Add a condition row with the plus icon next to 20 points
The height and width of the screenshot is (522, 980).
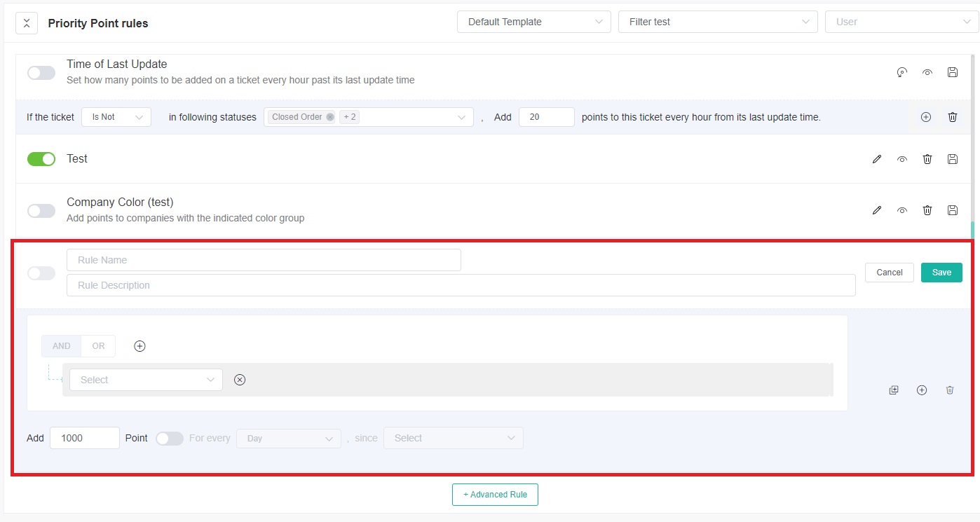[925, 117]
